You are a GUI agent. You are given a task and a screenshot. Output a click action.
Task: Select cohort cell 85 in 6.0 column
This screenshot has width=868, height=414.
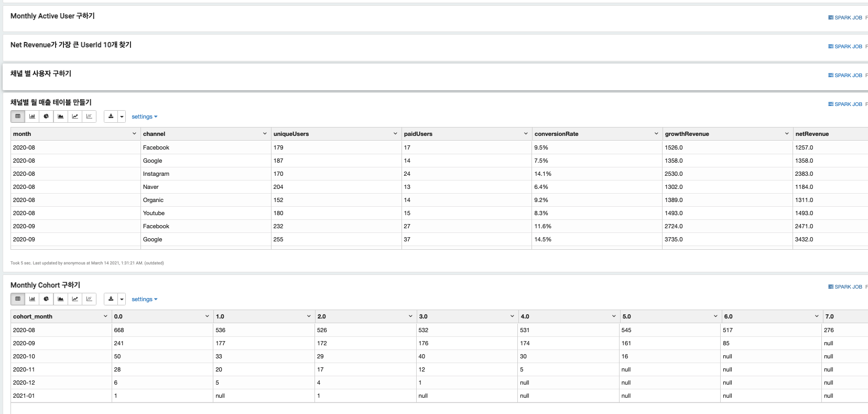pyautogui.click(x=772, y=343)
